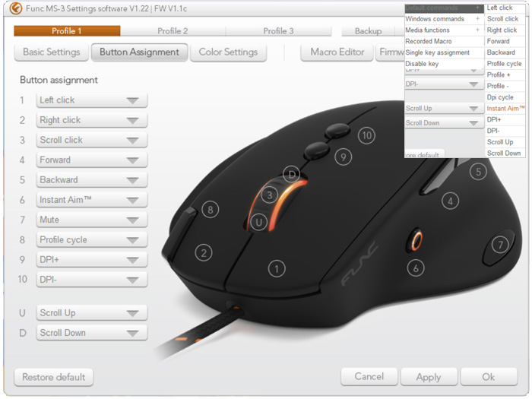Open the Macro Editor tab
The height and width of the screenshot is (399, 532).
(x=337, y=52)
